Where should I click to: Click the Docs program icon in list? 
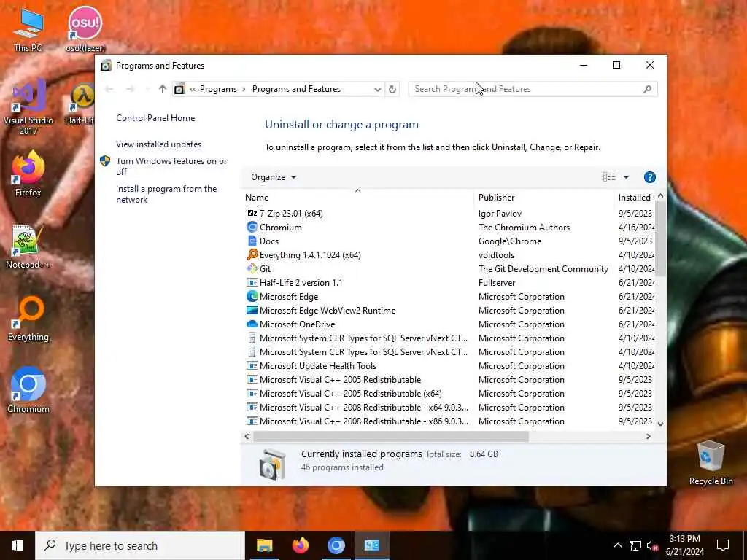(252, 241)
